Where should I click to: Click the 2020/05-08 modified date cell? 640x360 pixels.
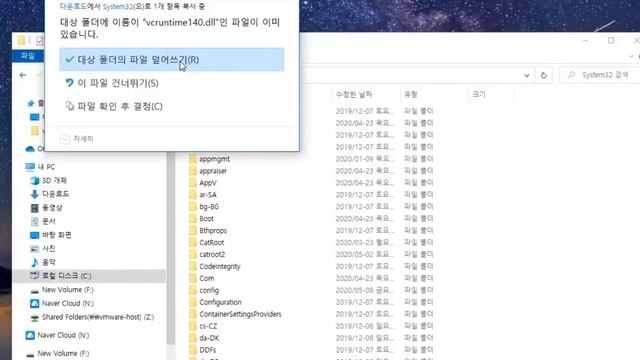click(x=365, y=290)
